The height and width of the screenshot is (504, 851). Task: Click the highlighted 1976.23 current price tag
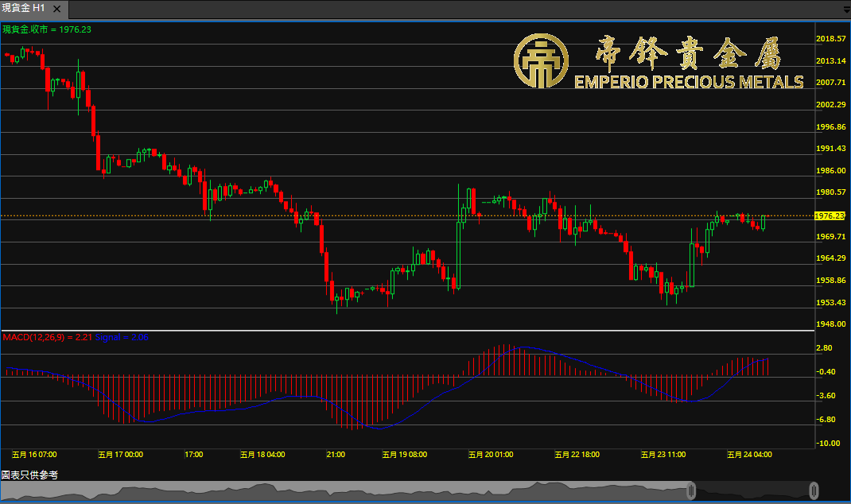point(830,215)
